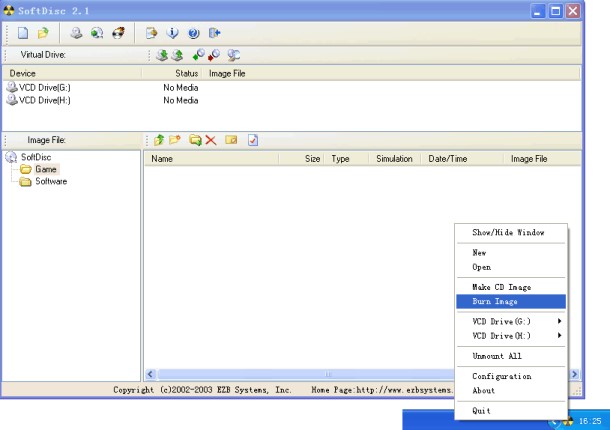Open the Software folder in tree
610x430 pixels.
click(51, 181)
